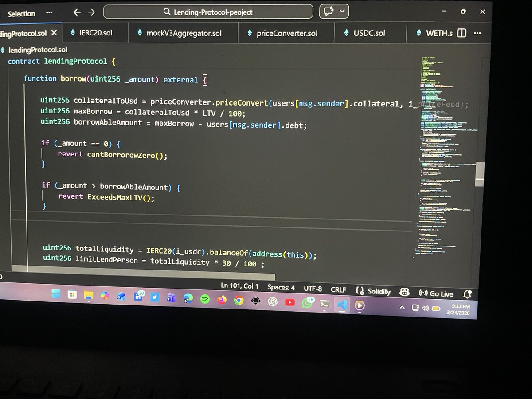Change end-of-line sequence CRLF
Screen dimensions: 532x399
click(338, 289)
